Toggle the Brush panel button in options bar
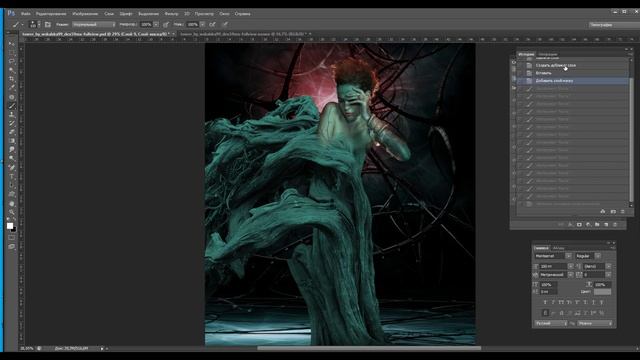The height and width of the screenshot is (360, 640). pos(48,24)
